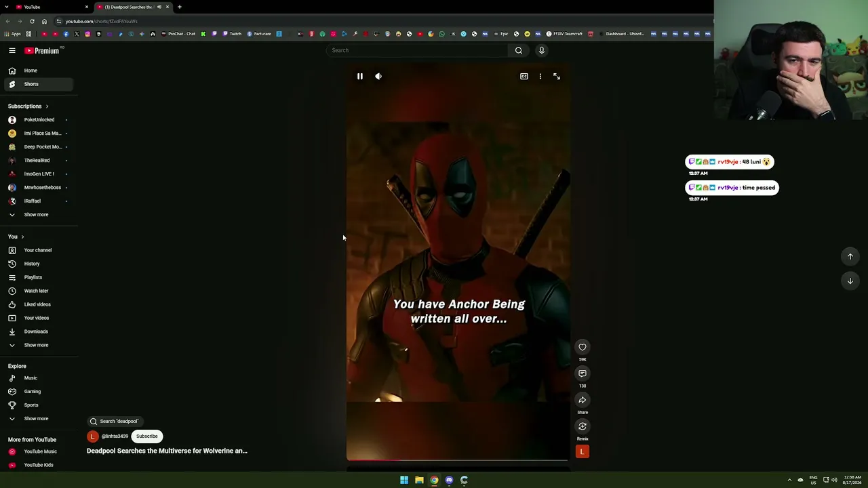This screenshot has width=868, height=488.
Task: Explore Gaming category
Action: [x=39, y=392]
